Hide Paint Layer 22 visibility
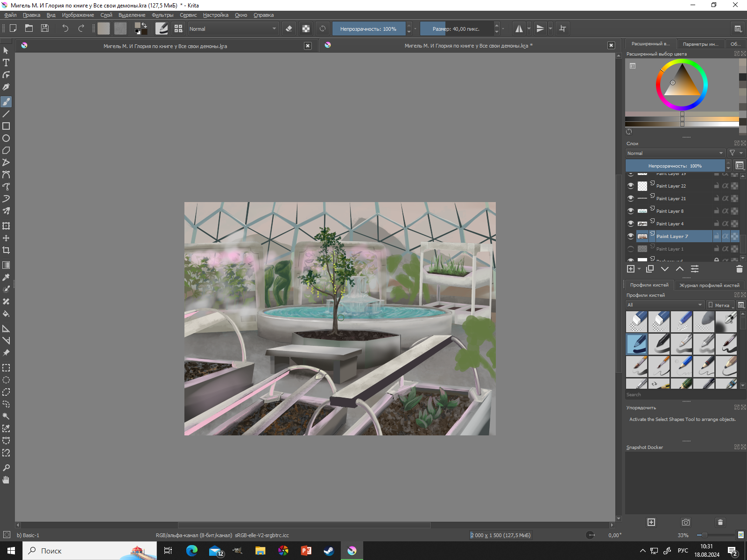This screenshot has height=560, width=747. [x=631, y=186]
